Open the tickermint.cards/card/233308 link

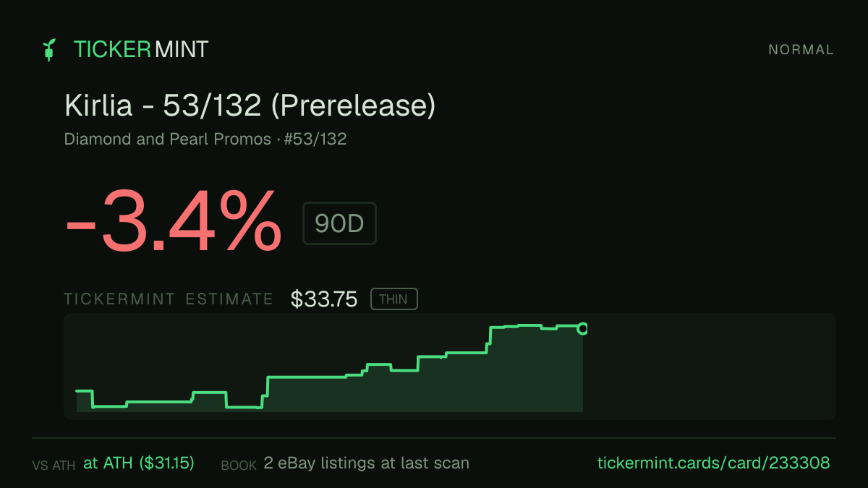[x=713, y=463]
